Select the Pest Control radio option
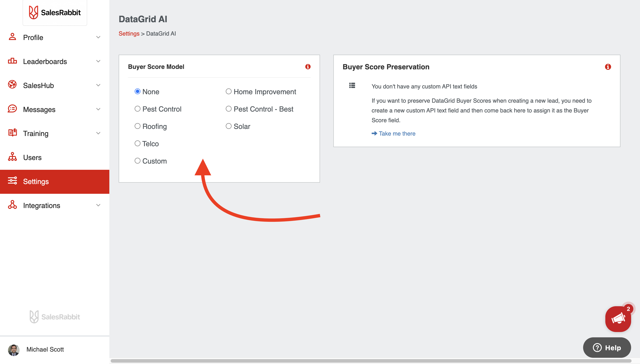The width and height of the screenshot is (640, 364). tap(137, 109)
